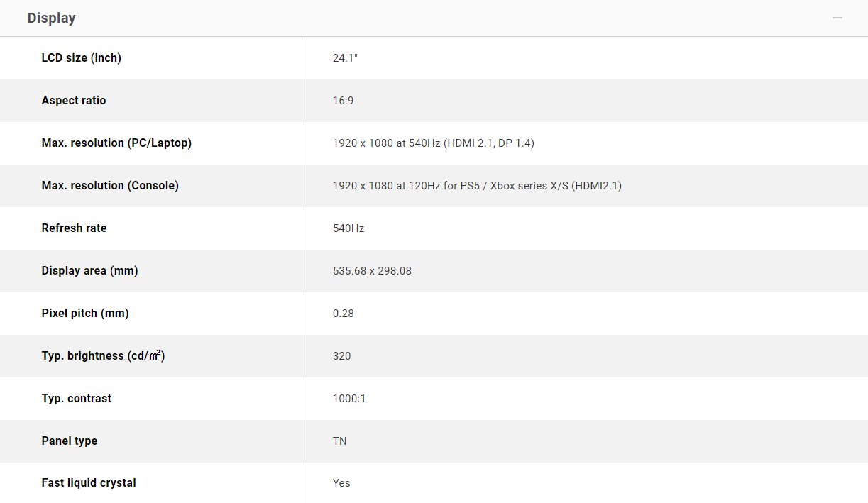Click the Display section heading
The height and width of the screenshot is (503, 868).
point(52,18)
